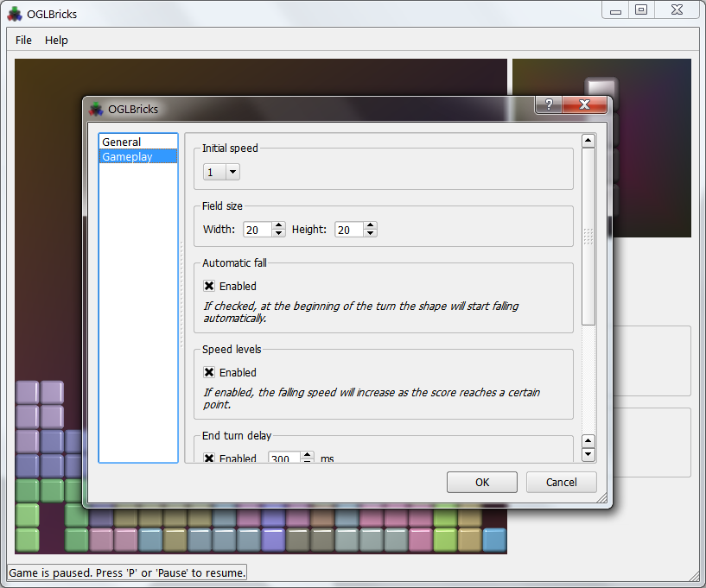Viewport: 706px width, 588px height.
Task: Click the dialog's question mark help button
Action: pos(549,104)
